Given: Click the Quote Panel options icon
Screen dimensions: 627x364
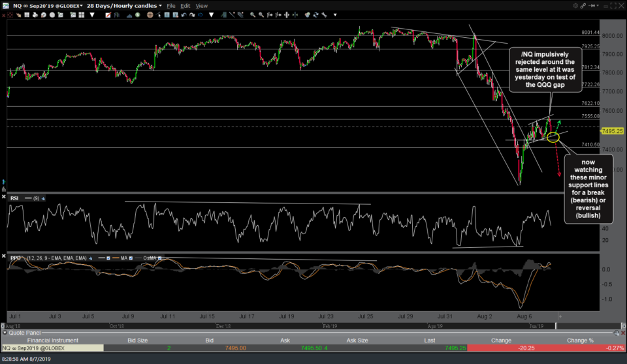Looking at the screenshot, I should (x=617, y=333).
